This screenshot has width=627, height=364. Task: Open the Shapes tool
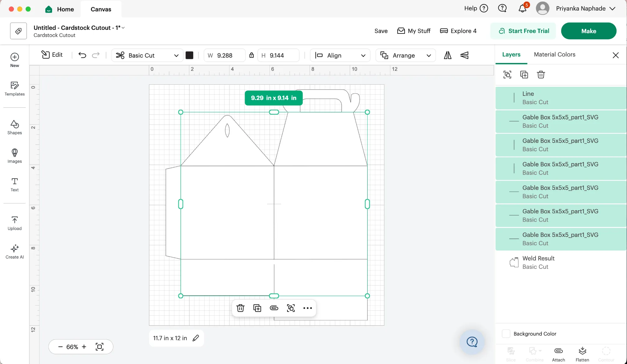pyautogui.click(x=15, y=127)
